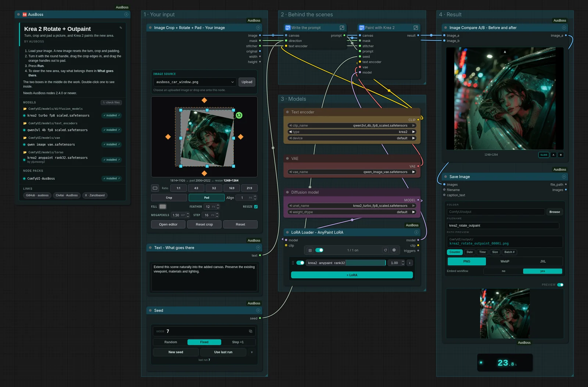588x387 pixels.
Task: Click the drag grip on krea2 anypaint row
Action: (293, 263)
